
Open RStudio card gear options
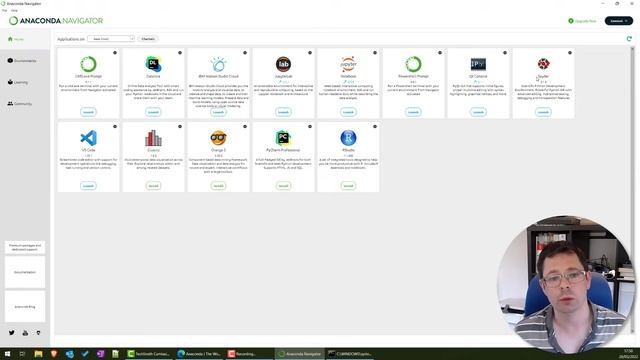click(x=375, y=127)
